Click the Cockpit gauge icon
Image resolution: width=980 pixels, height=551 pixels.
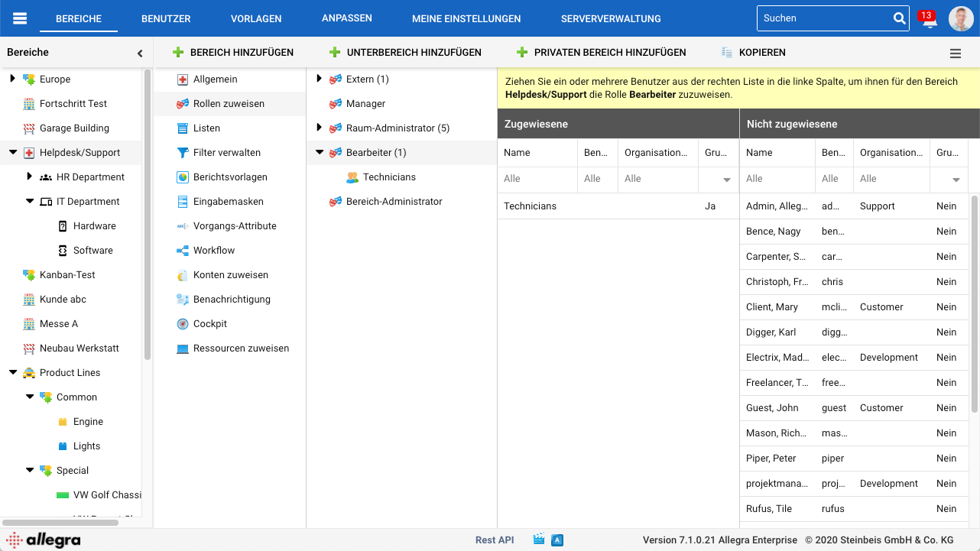(183, 324)
